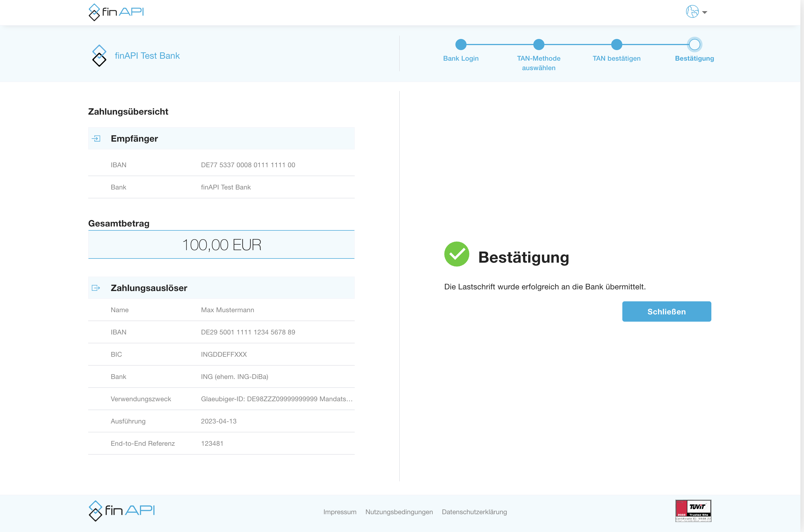804x532 pixels.
Task: Open the Impressum link
Action: click(340, 512)
